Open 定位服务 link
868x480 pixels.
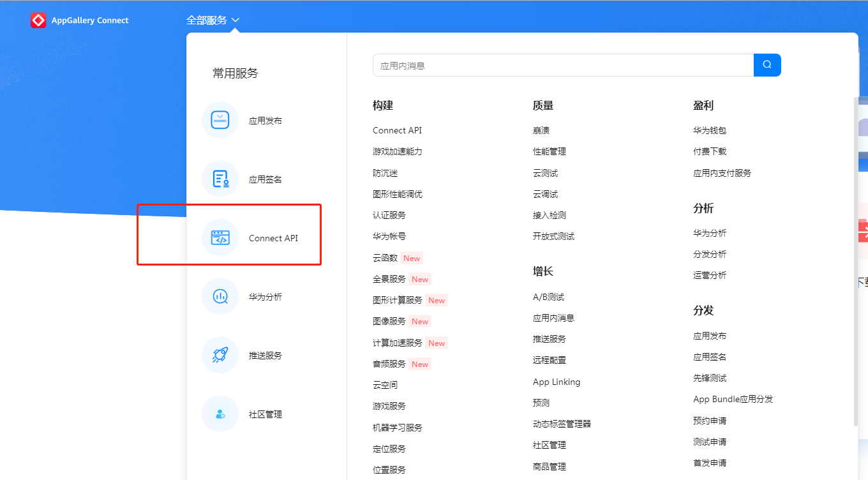tap(389, 449)
